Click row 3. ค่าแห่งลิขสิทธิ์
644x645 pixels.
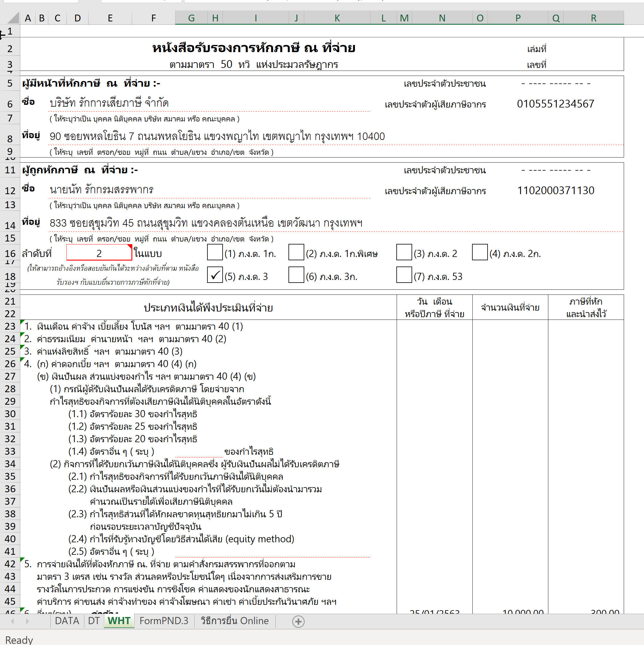tap(103, 351)
